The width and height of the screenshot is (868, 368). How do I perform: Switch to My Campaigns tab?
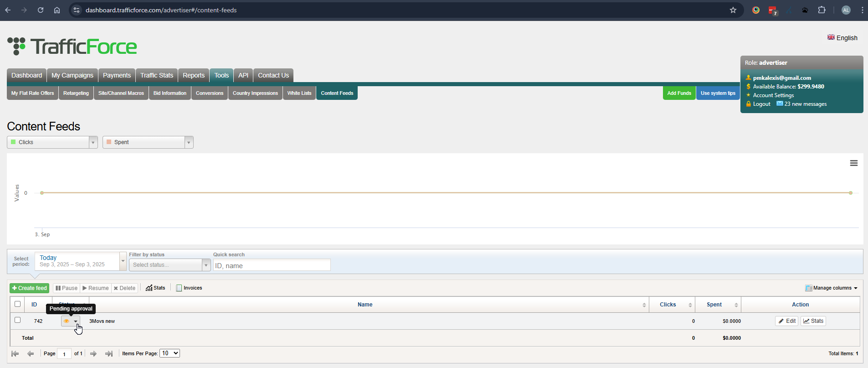pyautogui.click(x=72, y=75)
